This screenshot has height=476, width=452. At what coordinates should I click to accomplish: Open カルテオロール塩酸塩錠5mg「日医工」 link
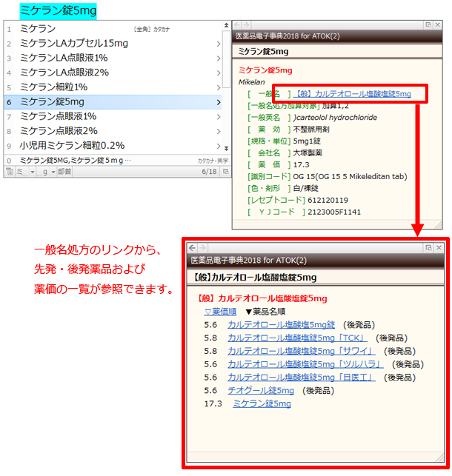click(302, 378)
